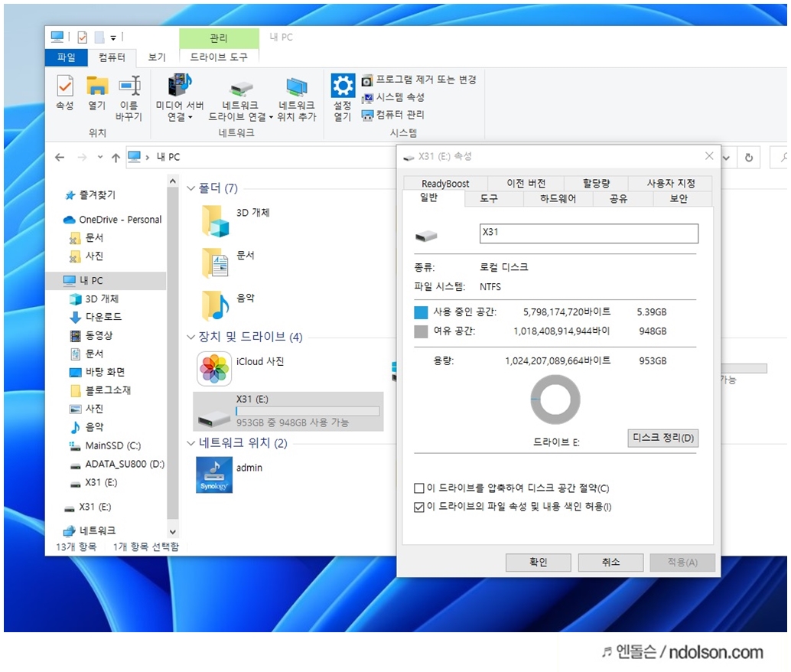Click the 네트워크 위치 추가 icon
The width and height of the screenshot is (791, 672).
tap(297, 99)
